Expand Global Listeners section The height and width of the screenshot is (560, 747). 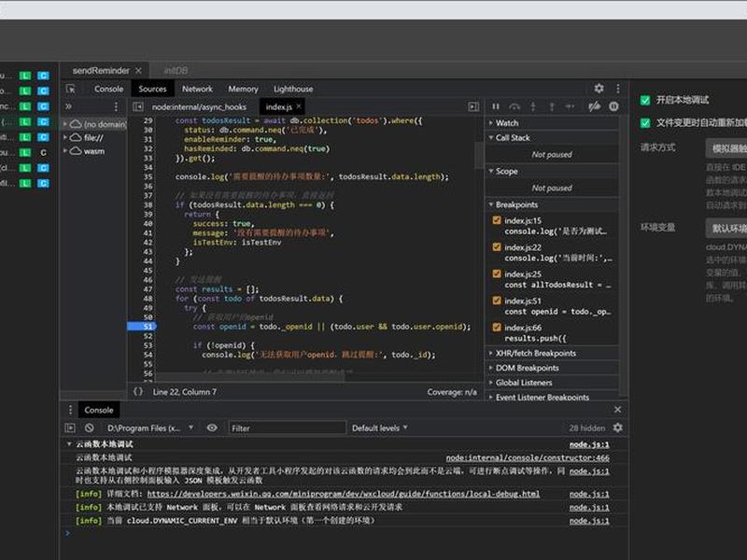[x=553, y=383]
